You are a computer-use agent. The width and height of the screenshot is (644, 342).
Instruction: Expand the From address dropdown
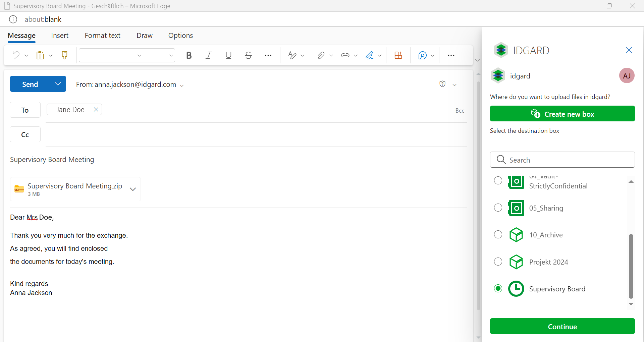click(x=182, y=85)
